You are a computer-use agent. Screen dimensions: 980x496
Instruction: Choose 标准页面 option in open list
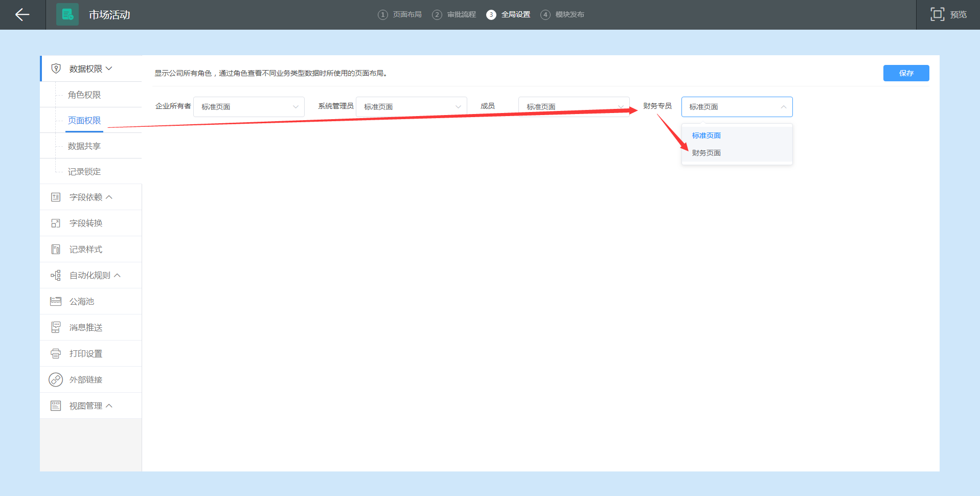(x=706, y=136)
